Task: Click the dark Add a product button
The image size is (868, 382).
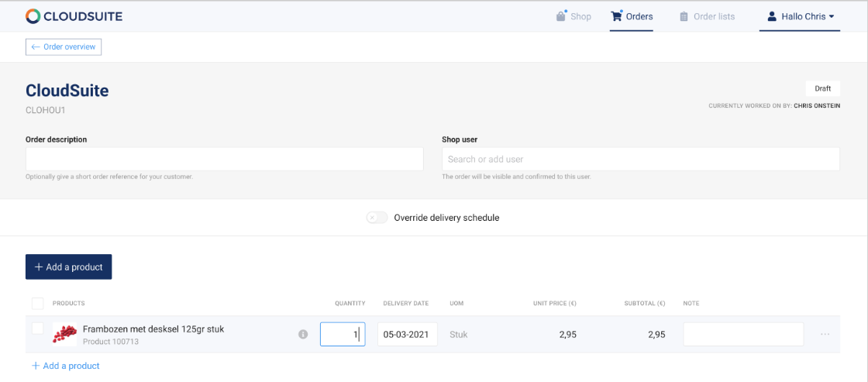Action: [x=69, y=267]
